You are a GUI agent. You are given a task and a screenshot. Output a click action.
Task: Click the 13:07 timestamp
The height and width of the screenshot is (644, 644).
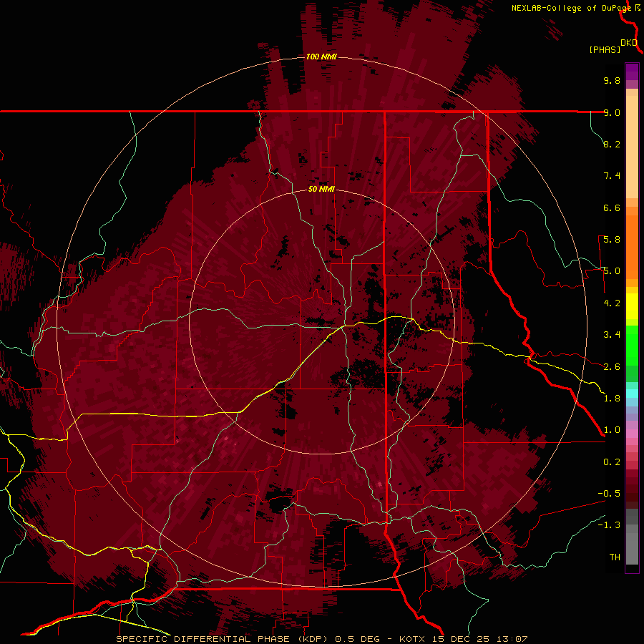(x=512, y=639)
